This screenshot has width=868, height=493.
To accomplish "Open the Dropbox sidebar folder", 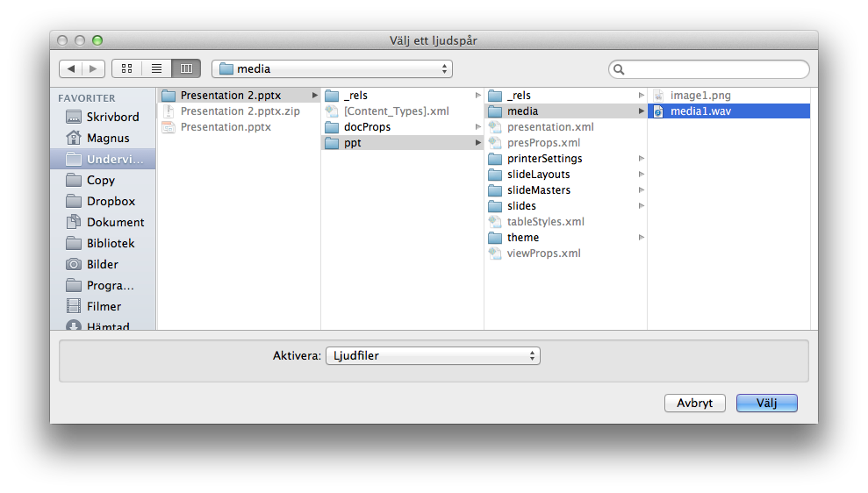I will click(111, 201).
